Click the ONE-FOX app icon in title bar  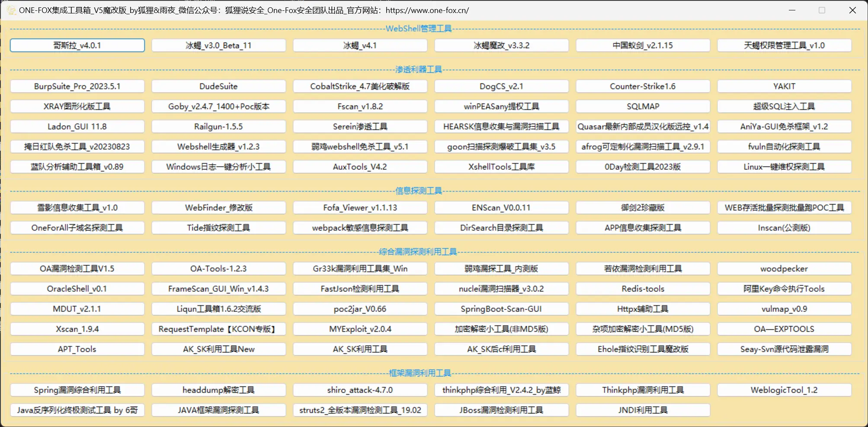point(11,10)
